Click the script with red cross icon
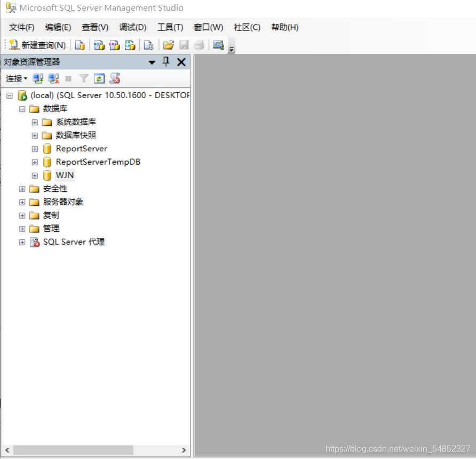The height and width of the screenshot is (459, 476). (115, 78)
